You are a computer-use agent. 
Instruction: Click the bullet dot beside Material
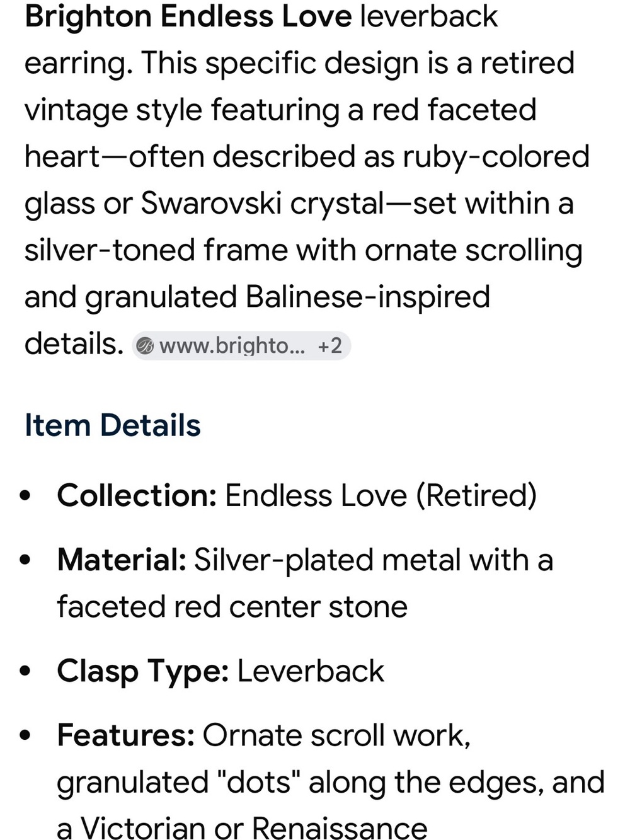[x=25, y=560]
